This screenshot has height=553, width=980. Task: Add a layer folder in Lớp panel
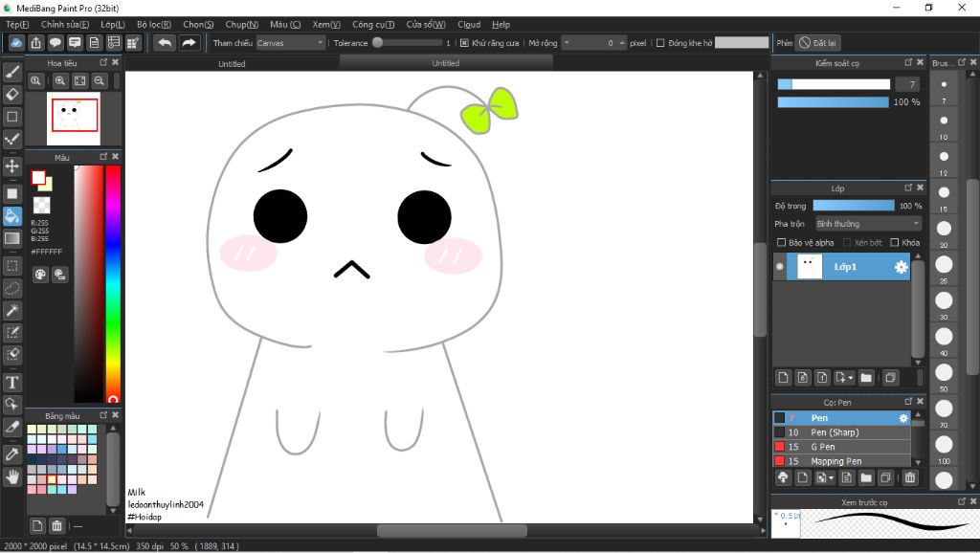(866, 377)
